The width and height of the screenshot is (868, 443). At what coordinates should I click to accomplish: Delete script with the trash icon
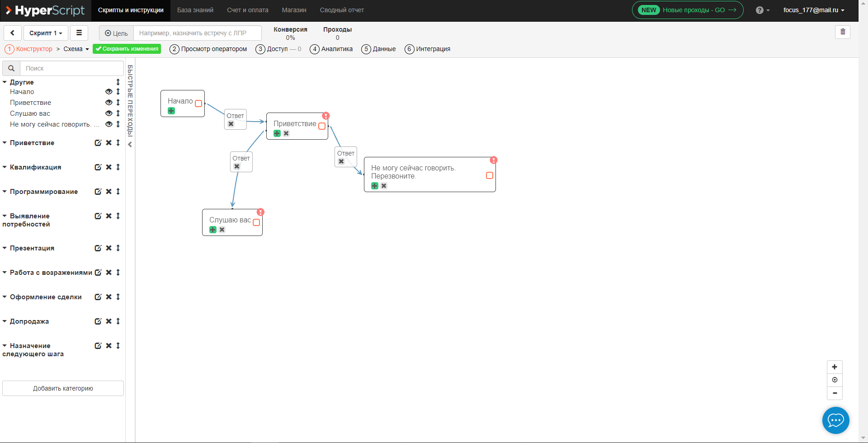pos(843,32)
